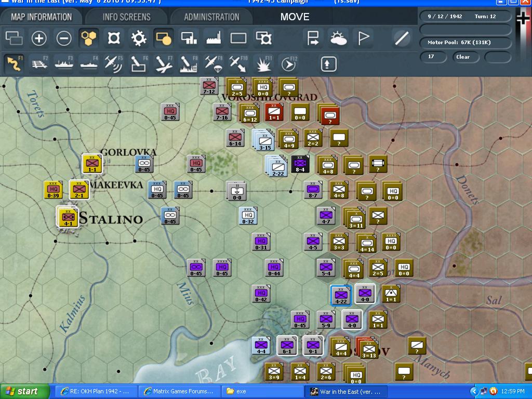Switch to the Info Screens tab
532x399 pixels.
[x=126, y=17]
